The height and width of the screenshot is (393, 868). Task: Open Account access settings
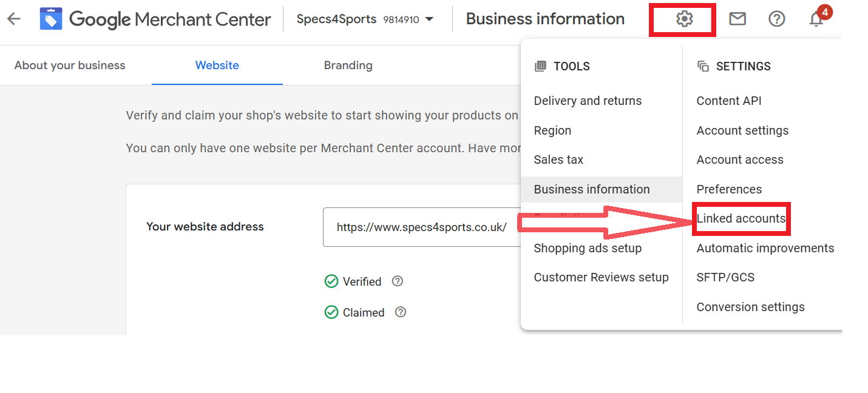[x=739, y=159]
